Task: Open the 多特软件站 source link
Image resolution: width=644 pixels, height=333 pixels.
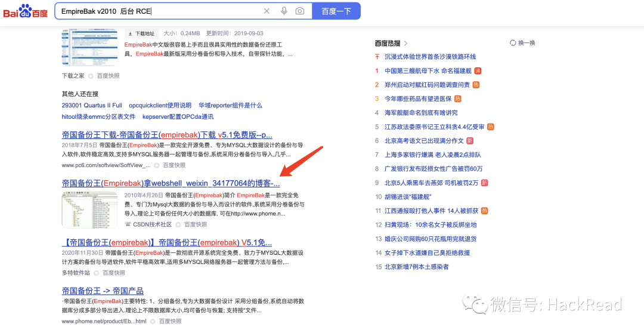Action: [76, 273]
